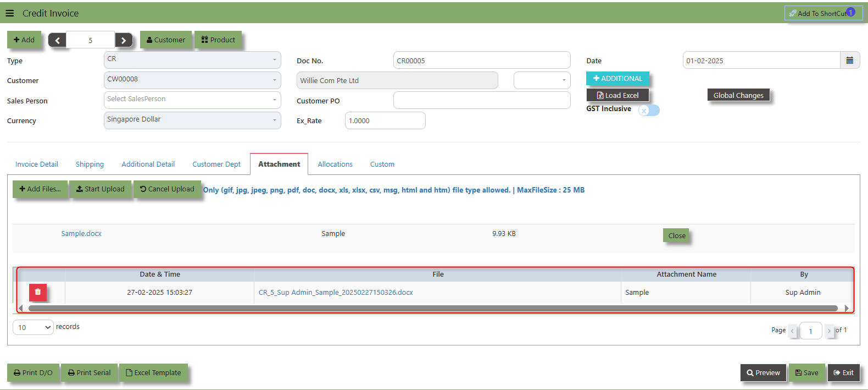This screenshot has height=390, width=868.
Task: Open the CR_5_Sup Admin_Sample docx file link
Action: point(336,292)
